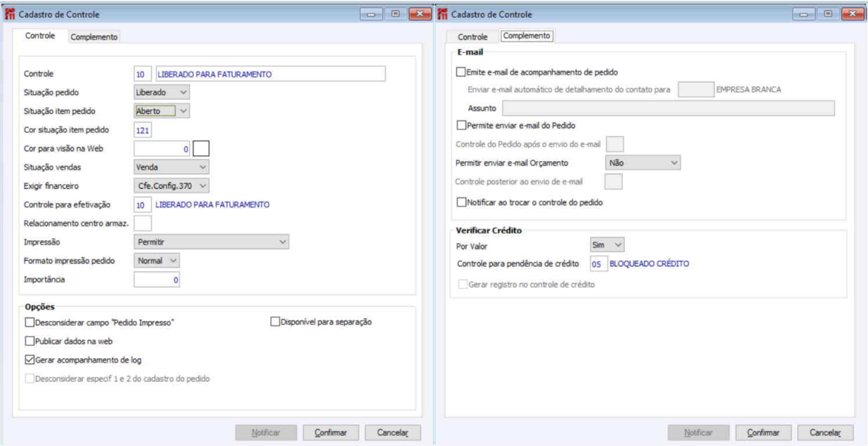The width and height of the screenshot is (868, 446).
Task: Close the left Cadastro de Controle window
Action: 420,14
